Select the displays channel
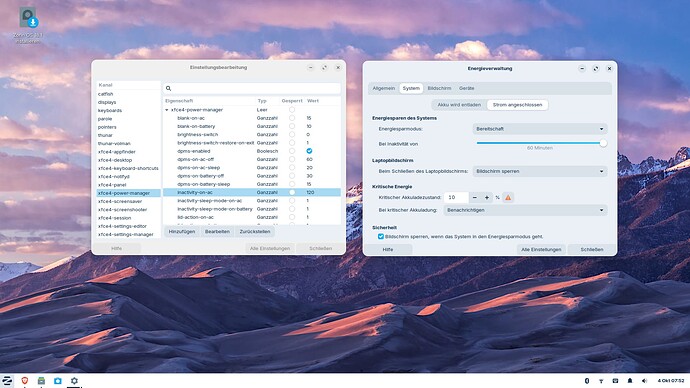The width and height of the screenshot is (690, 388). click(x=128, y=102)
